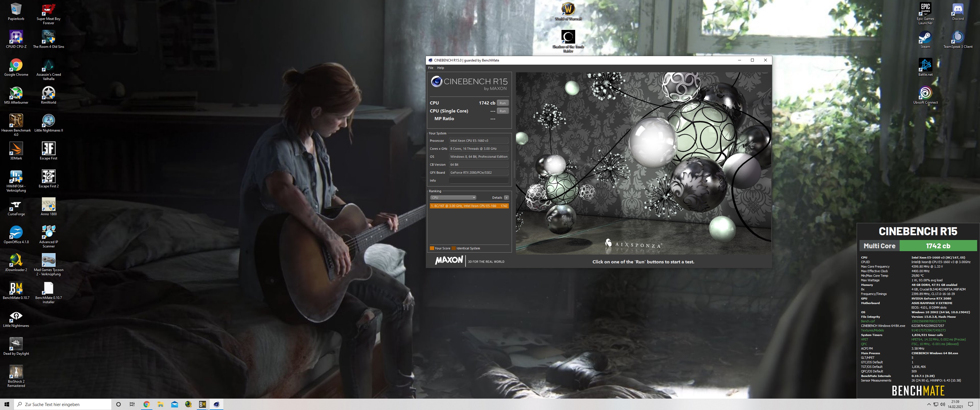This screenshot has height=410, width=980.
Task: Switch to Chrome from the taskbar
Action: 146,404
